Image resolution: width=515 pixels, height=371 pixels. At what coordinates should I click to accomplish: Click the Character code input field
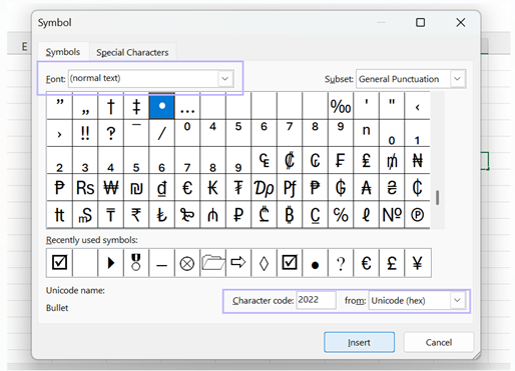[316, 300]
